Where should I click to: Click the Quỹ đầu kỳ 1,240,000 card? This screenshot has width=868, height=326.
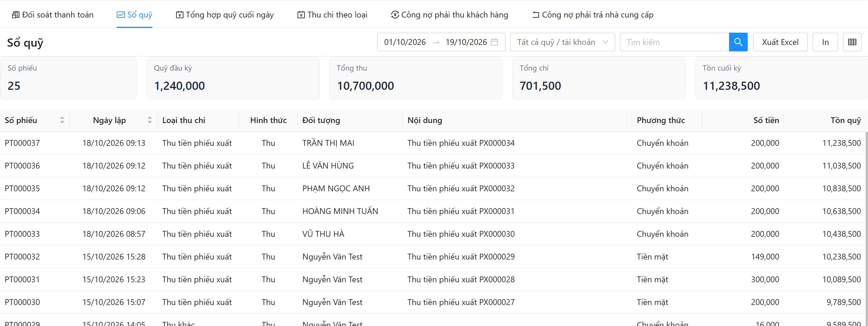(233, 78)
